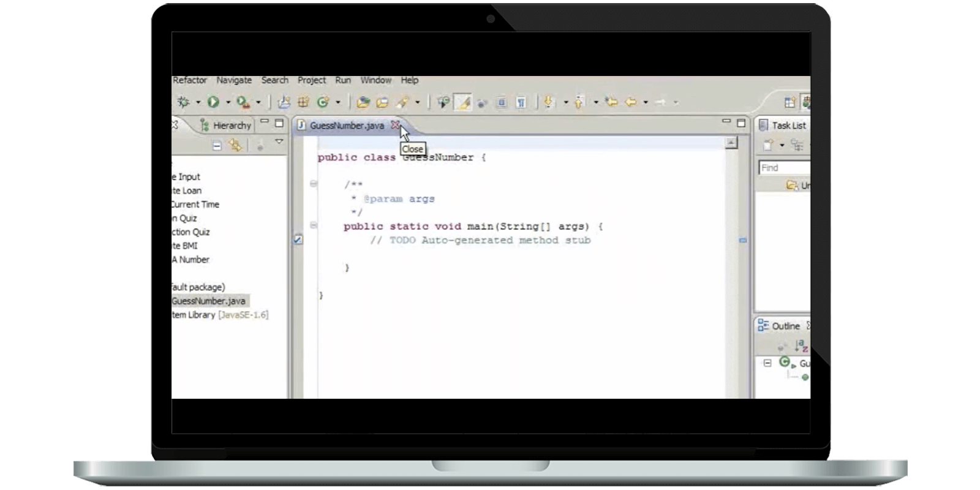Toggle Mark Occurrences highlighter button
This screenshot has height=490, width=980.
click(x=463, y=102)
